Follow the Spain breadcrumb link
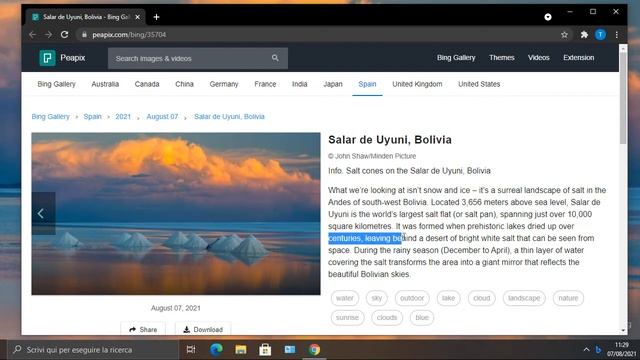The height and width of the screenshot is (360, 640). tap(92, 116)
